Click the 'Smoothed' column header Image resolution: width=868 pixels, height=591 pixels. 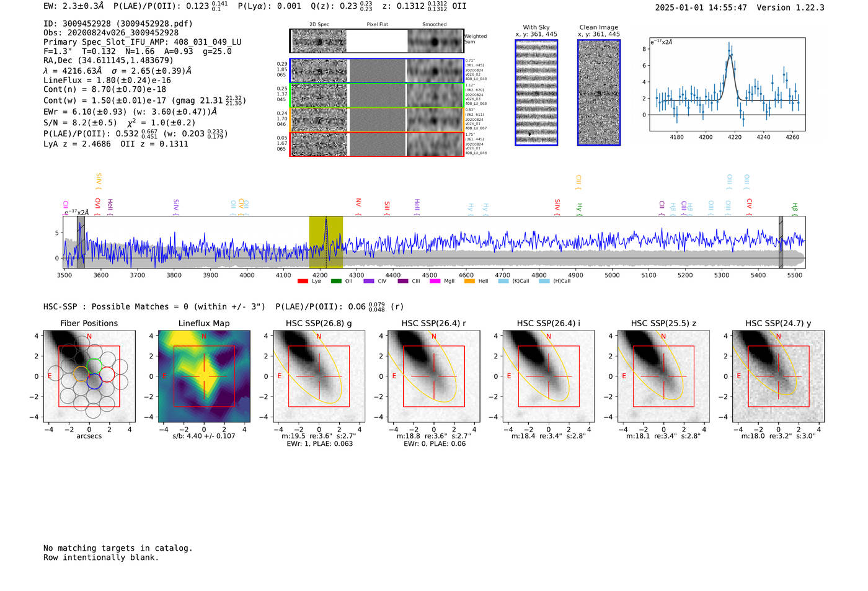tap(434, 24)
